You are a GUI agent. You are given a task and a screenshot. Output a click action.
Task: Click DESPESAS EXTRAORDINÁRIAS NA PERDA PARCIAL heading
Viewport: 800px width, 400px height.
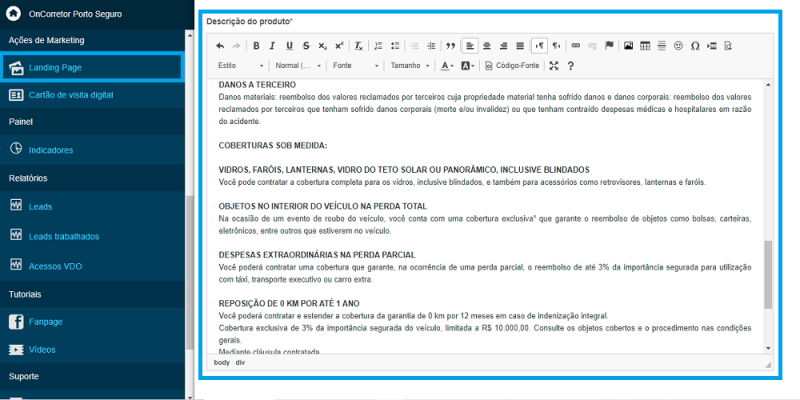click(x=317, y=255)
